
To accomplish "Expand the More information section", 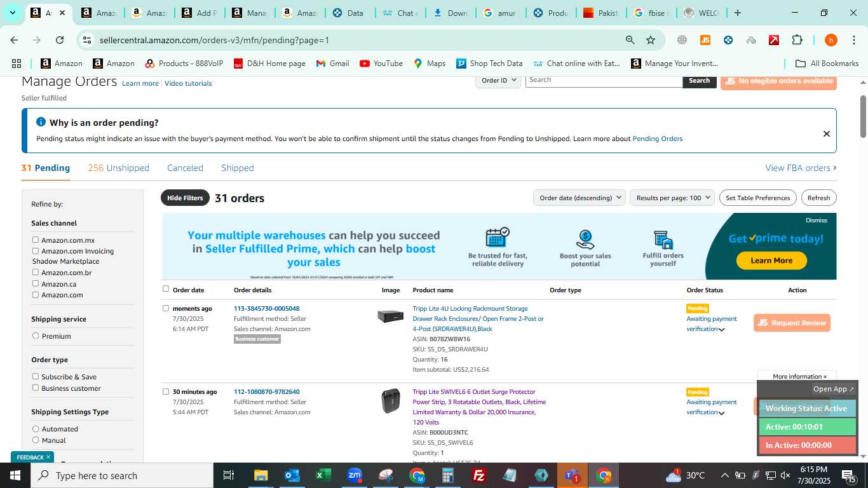I will click(799, 376).
